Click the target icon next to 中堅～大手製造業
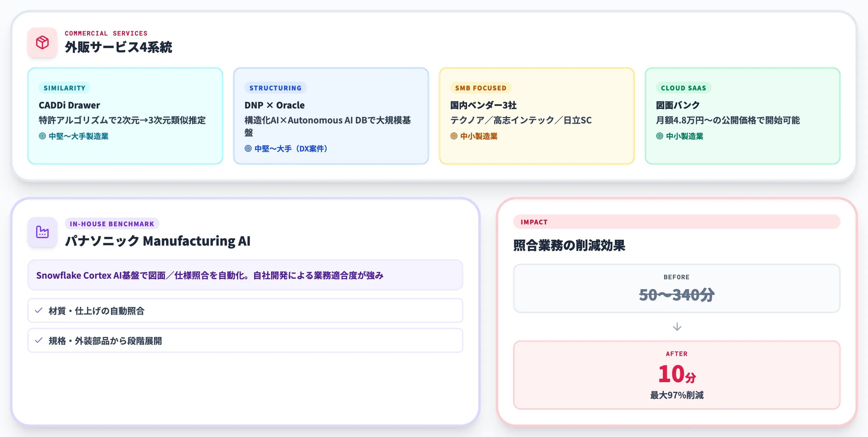Viewport: 868px width, 437px height. (42, 137)
